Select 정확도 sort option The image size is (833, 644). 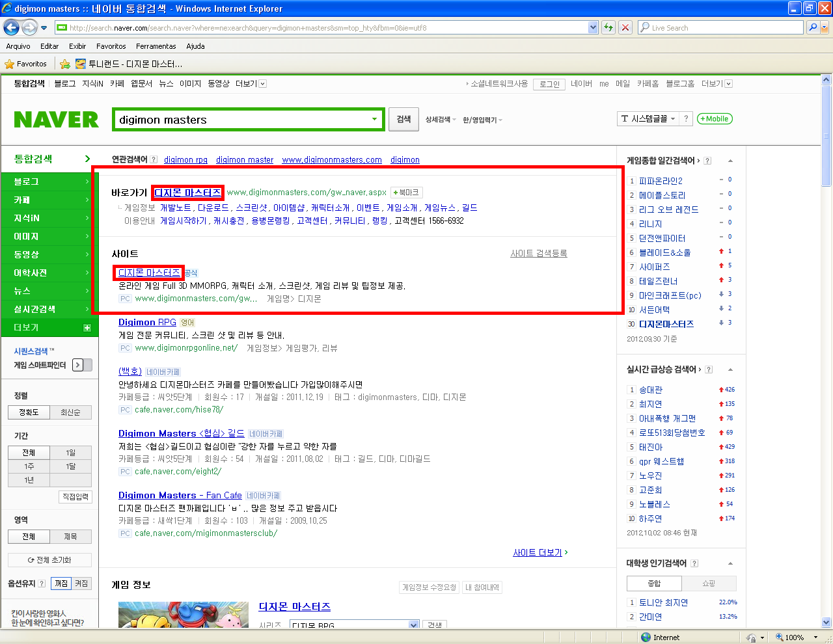click(x=29, y=412)
